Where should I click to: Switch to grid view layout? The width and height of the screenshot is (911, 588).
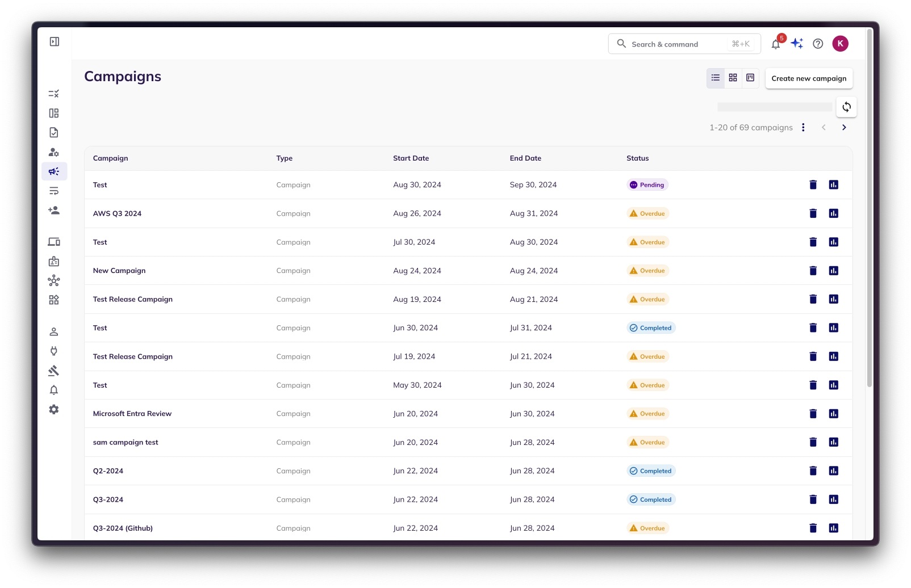(733, 78)
